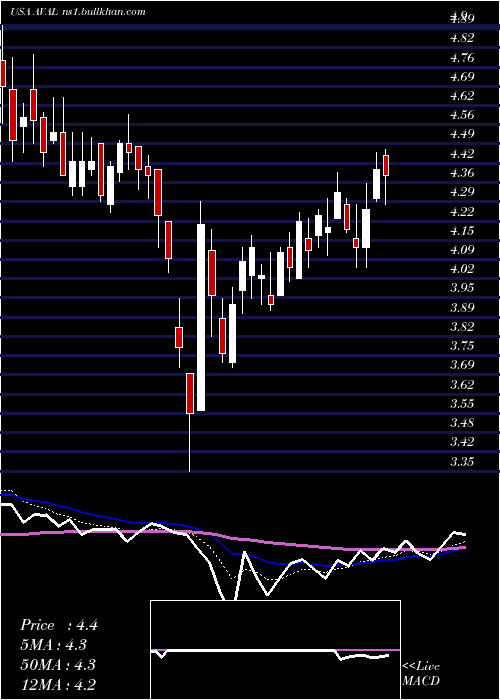The image size is (500, 700).
Task: Click the 3.42 price axis label
Action: [x=462, y=442]
